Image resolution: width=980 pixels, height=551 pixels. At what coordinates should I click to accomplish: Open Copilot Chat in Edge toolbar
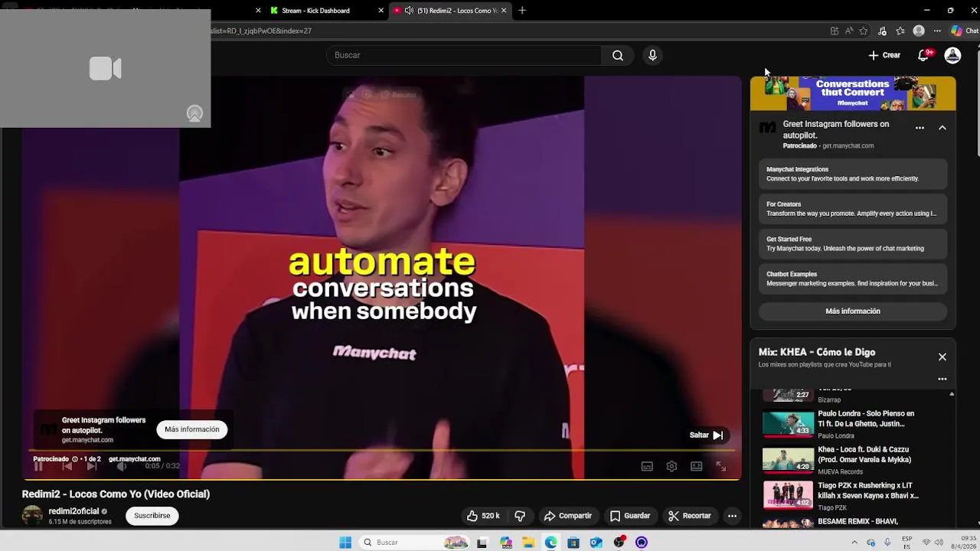(964, 31)
